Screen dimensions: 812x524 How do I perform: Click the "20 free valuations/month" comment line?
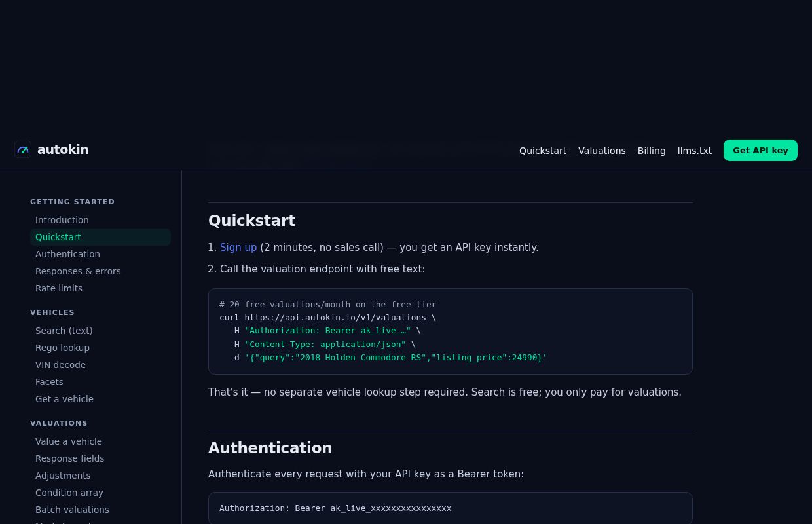(327, 305)
